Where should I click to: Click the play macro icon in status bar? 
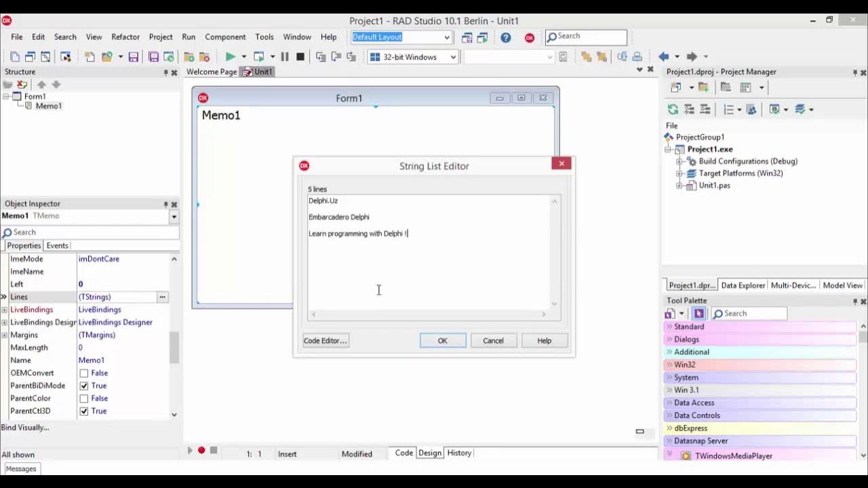click(x=190, y=451)
